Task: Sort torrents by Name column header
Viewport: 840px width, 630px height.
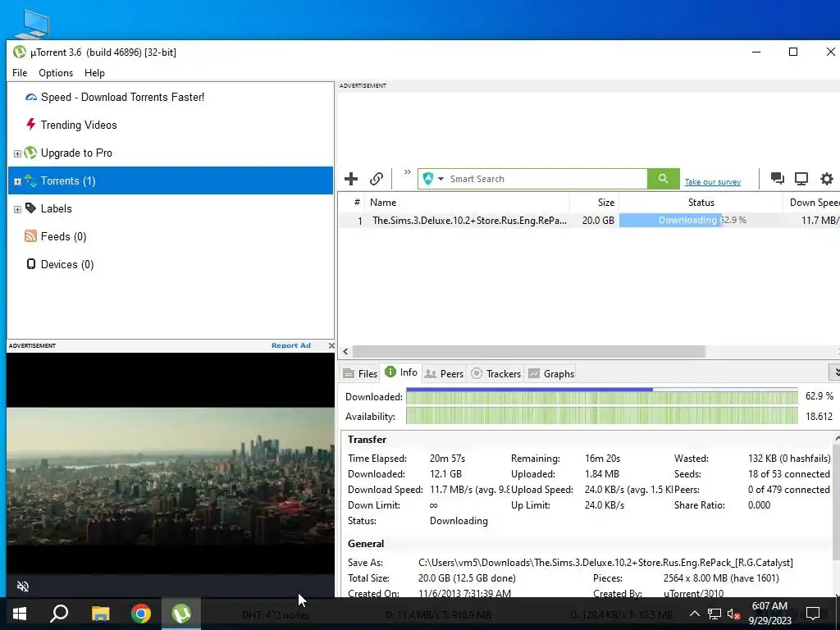Action: 467,203
